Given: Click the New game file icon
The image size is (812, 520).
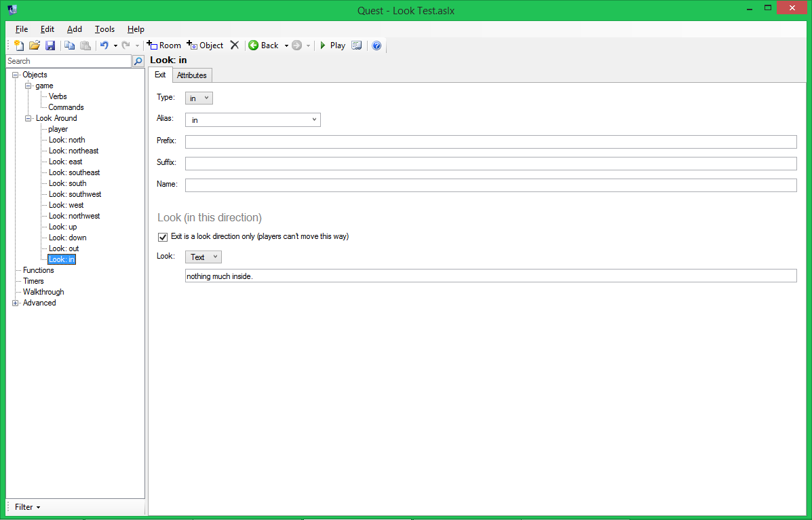Looking at the screenshot, I should [19, 45].
